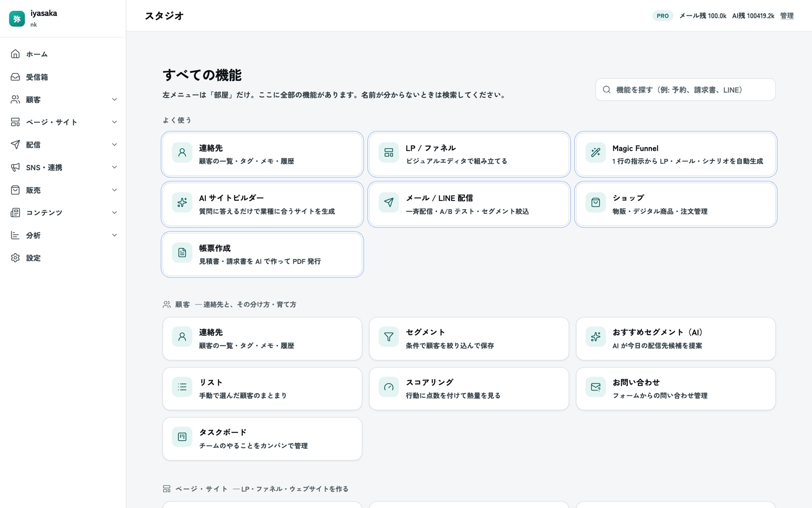
Task: Click the layout icon on the LP / ファネル card
Action: tap(388, 153)
